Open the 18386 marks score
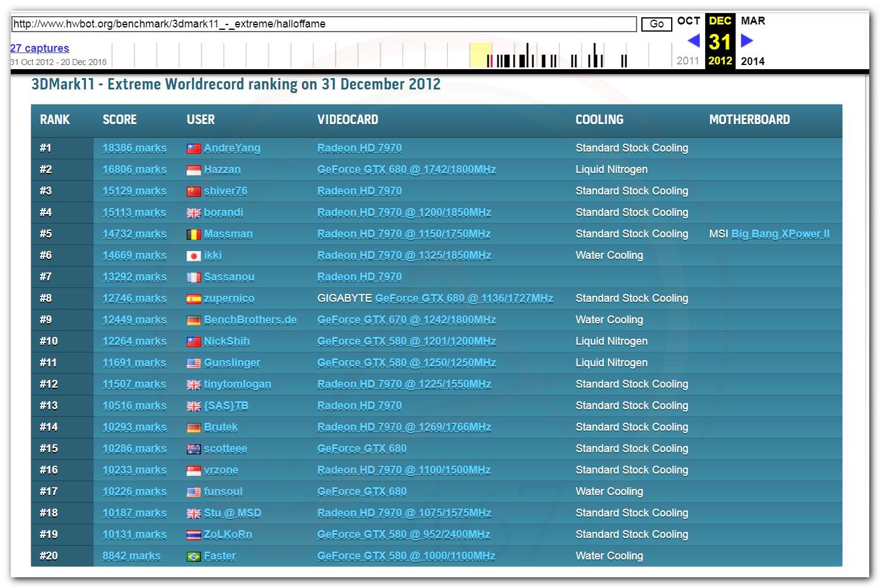 click(134, 148)
